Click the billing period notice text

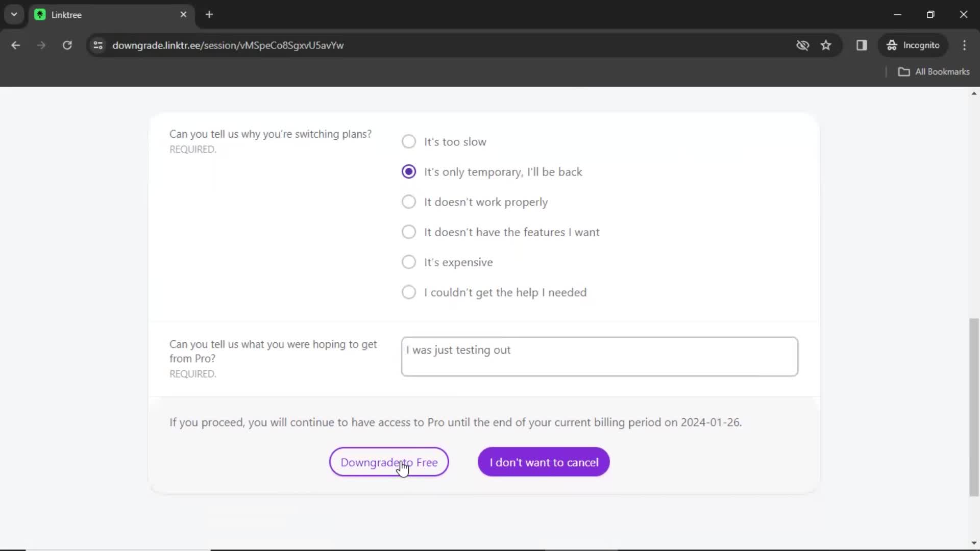456,422
